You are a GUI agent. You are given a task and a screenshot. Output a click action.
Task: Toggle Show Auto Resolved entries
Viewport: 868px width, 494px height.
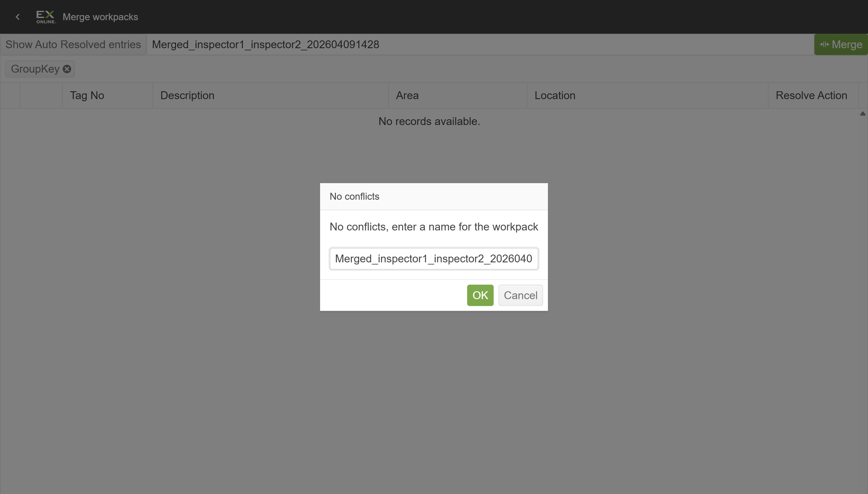(x=73, y=45)
